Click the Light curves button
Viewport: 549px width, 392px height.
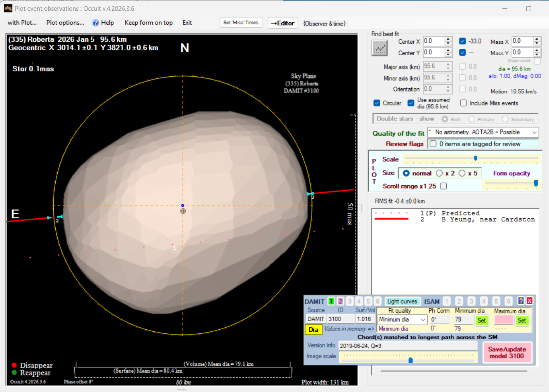click(402, 301)
